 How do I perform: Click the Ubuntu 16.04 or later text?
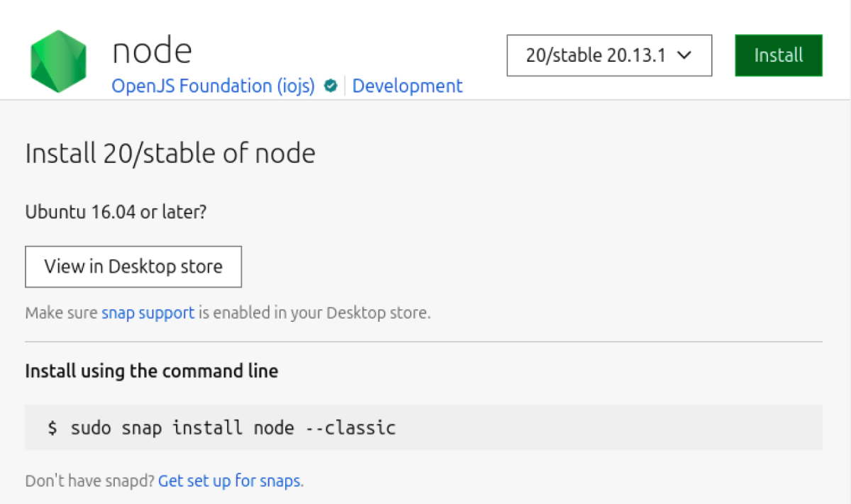coord(116,211)
